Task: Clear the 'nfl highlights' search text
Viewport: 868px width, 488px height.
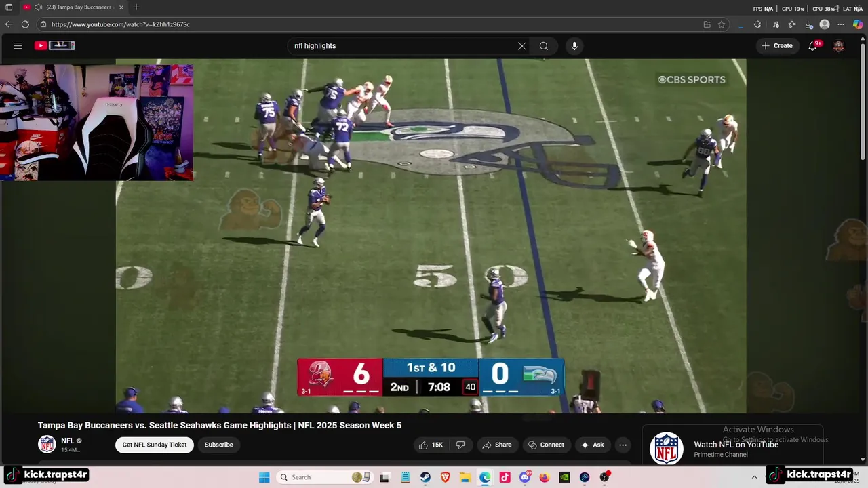Action: pyautogui.click(x=522, y=46)
